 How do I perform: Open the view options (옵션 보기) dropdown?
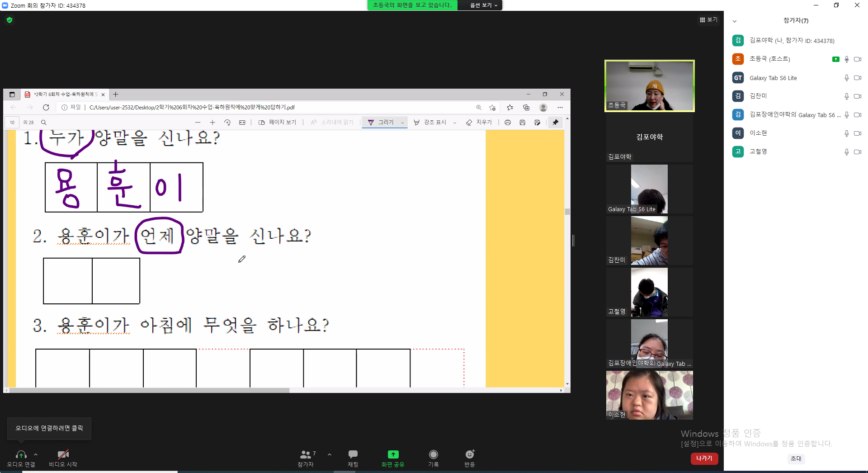[x=483, y=5]
